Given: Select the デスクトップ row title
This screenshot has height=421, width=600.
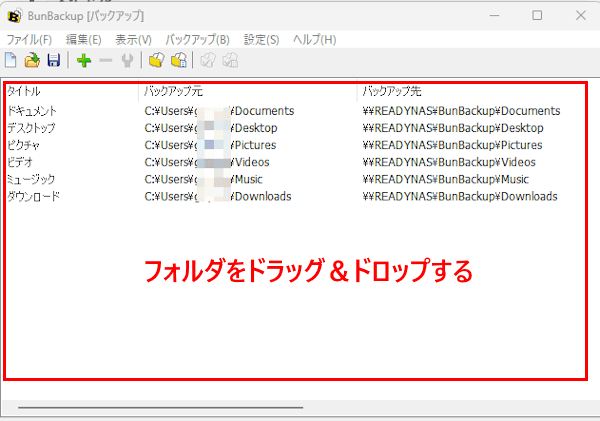Looking at the screenshot, I should pyautogui.click(x=31, y=128).
